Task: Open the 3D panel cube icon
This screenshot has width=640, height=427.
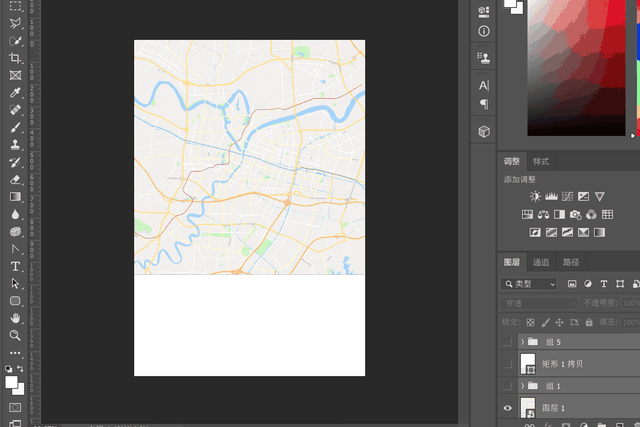Action: click(484, 131)
